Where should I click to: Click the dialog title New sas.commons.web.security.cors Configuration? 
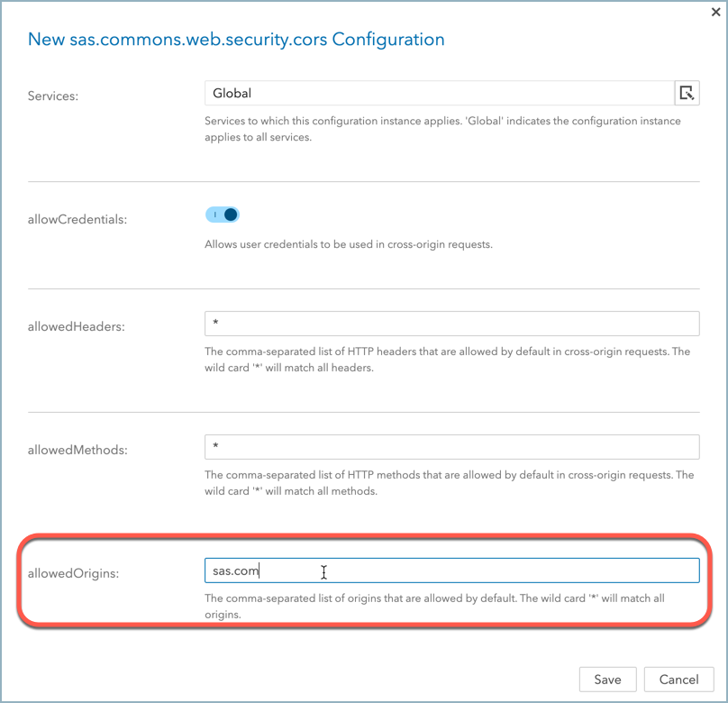(236, 40)
